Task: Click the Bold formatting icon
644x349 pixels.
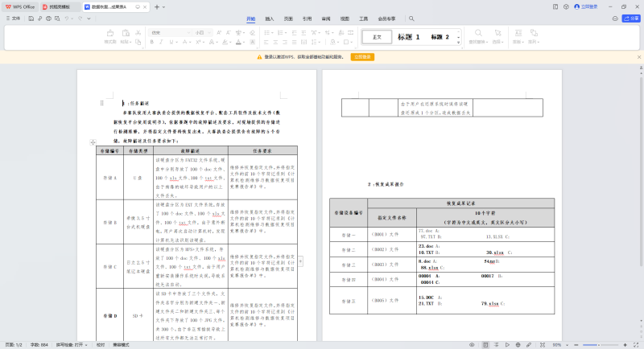Action: (152, 41)
